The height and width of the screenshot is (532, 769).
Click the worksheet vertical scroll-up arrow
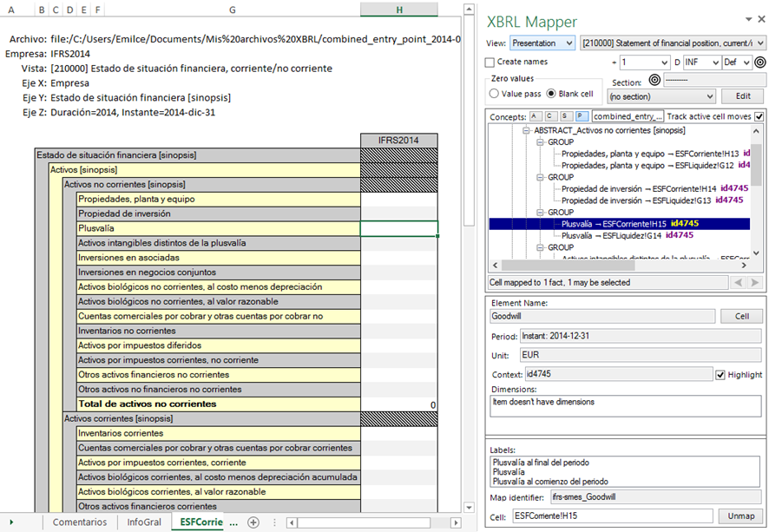pos(469,9)
